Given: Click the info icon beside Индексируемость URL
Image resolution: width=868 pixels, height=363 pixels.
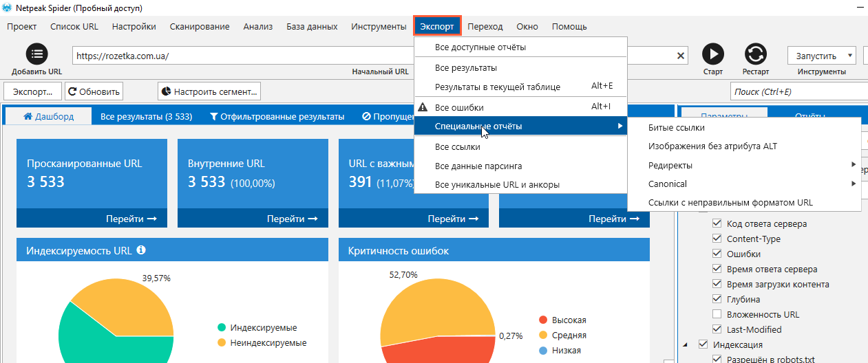Looking at the screenshot, I should [141, 250].
